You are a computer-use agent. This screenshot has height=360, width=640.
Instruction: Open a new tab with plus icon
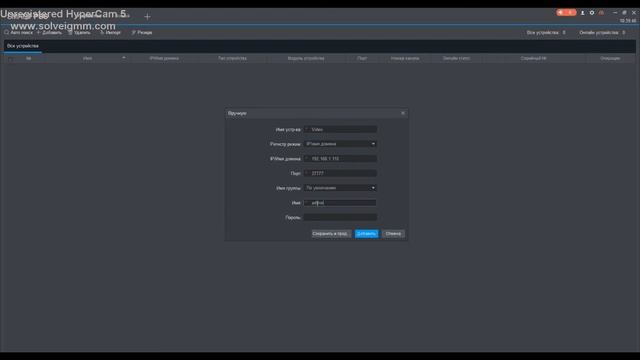(147, 17)
